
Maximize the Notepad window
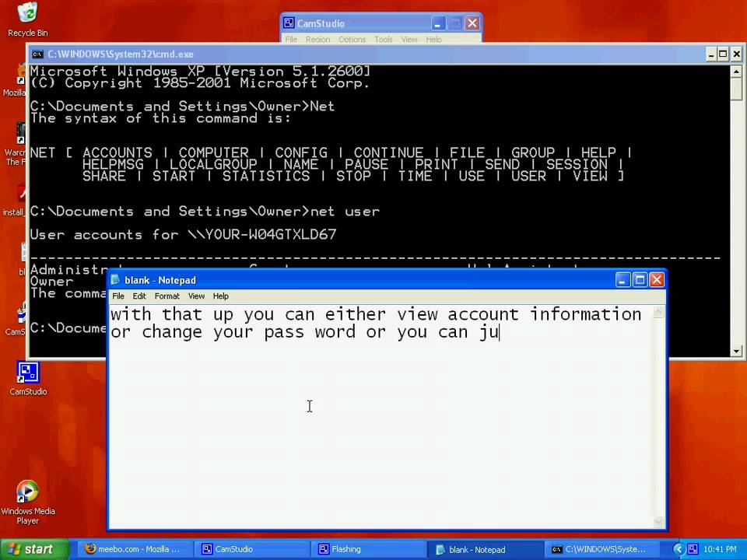[640, 279]
